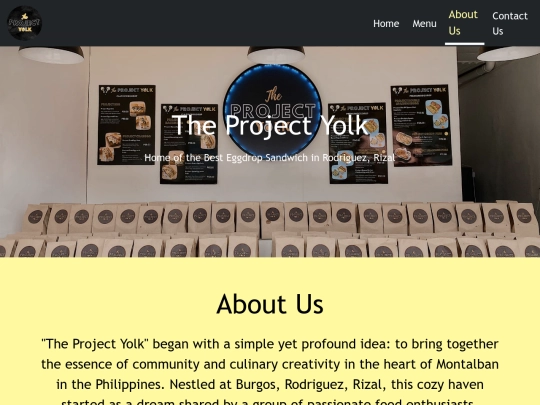Viewport: 540px width, 405px height.
Task: Click the blue neon circular sign
Action: pyautogui.click(x=272, y=110)
